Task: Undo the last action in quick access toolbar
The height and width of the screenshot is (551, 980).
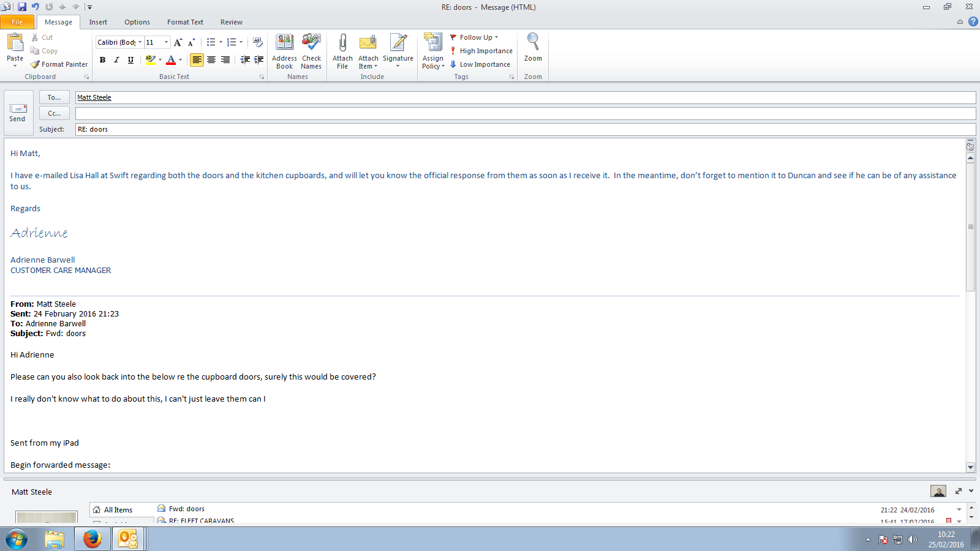Action: (36, 7)
